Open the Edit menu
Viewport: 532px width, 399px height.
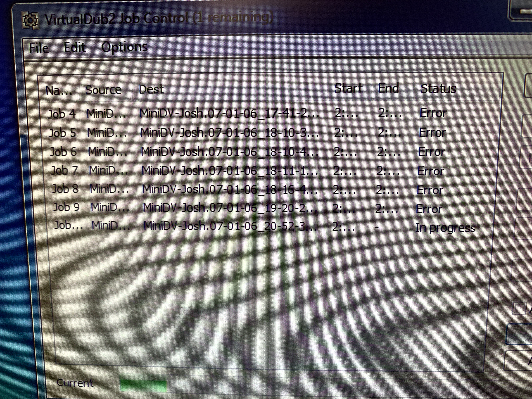pyautogui.click(x=75, y=47)
